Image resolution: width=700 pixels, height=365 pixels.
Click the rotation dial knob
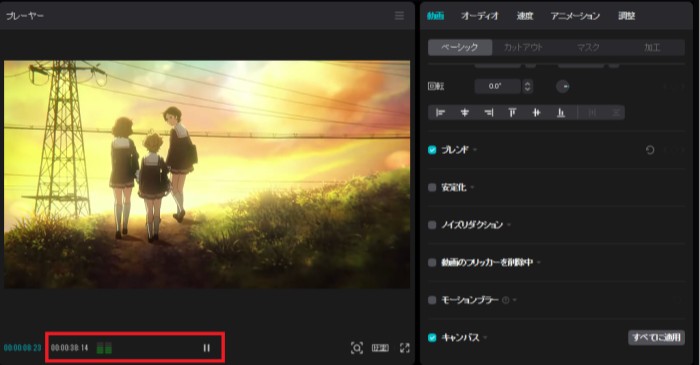tap(562, 86)
